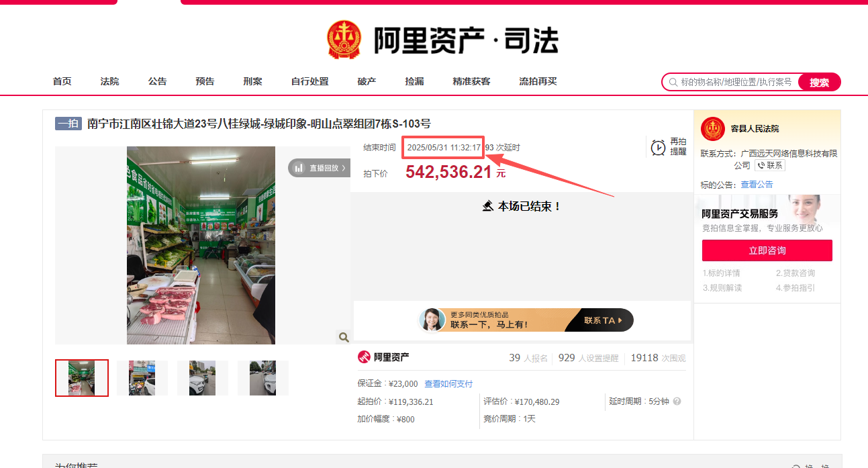Click the magnifier zoom icon on property photo
This screenshot has width=868, height=468.
pos(344,337)
